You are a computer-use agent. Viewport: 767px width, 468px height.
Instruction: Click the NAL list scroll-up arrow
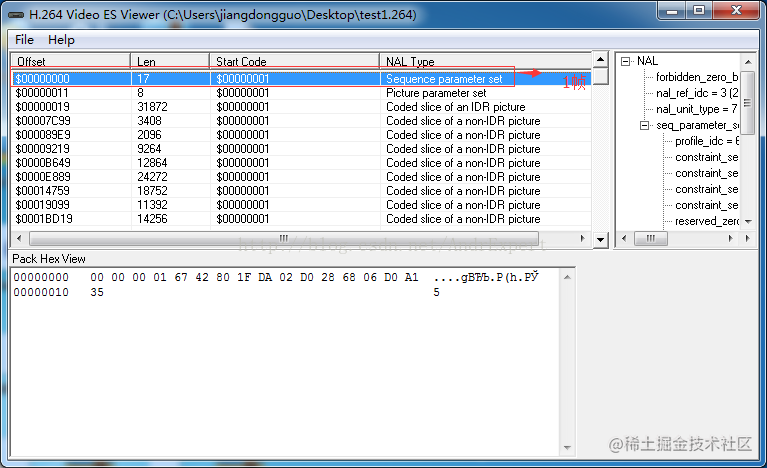[x=600, y=60]
